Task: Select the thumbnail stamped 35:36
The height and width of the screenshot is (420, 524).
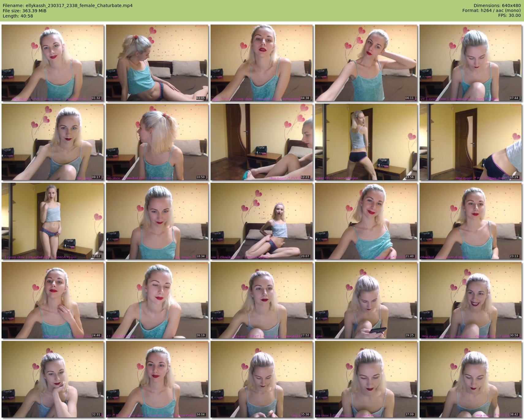Action: coord(262,379)
